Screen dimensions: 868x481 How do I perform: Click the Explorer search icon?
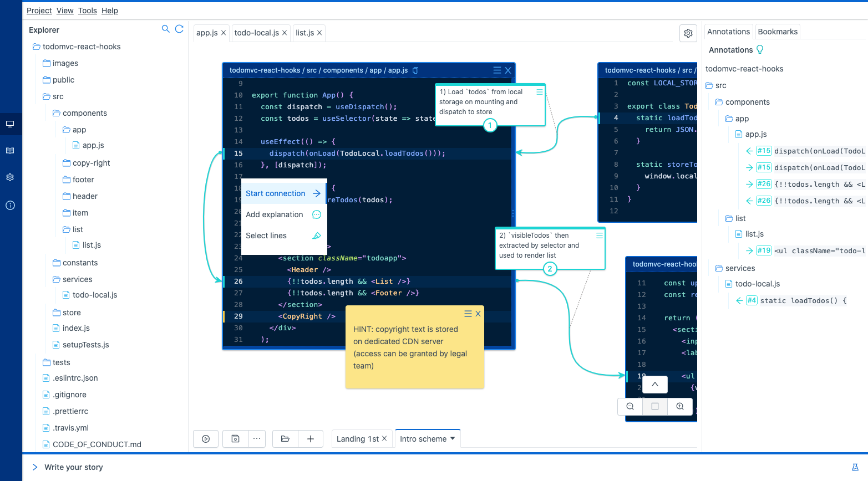(165, 29)
